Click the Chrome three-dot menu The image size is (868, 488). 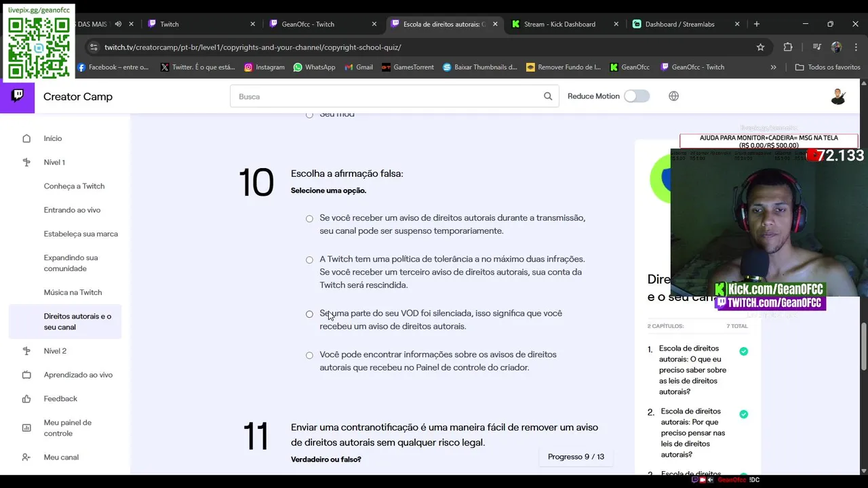tap(854, 47)
